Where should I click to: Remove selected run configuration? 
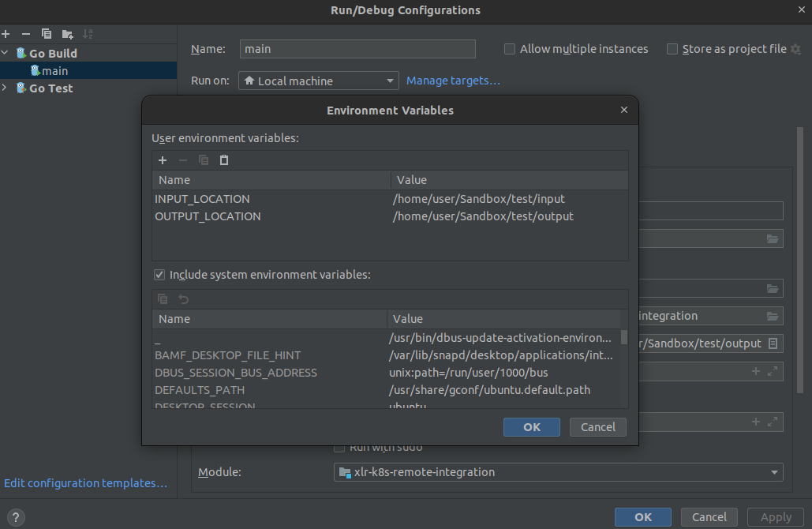click(x=26, y=34)
